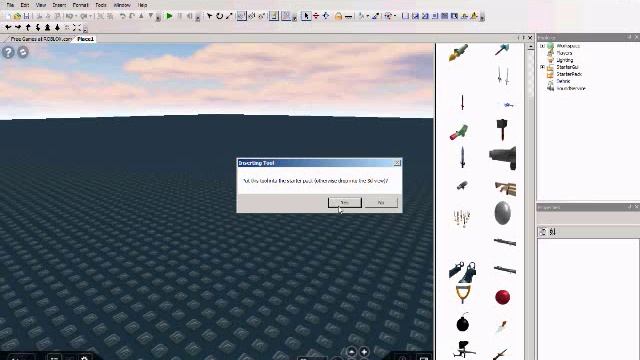Click the toolbox scrollbar up arrow
Image resolution: width=640 pixels, height=360 pixels.
531,47
